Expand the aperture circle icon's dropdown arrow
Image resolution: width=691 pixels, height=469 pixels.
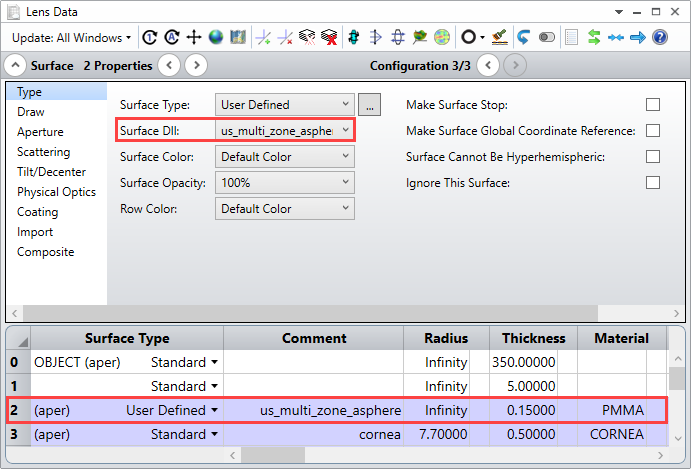tap(483, 38)
